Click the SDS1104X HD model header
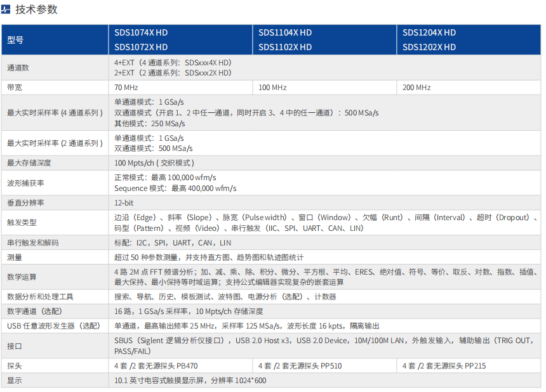The height and width of the screenshot is (392, 546). coord(285,32)
